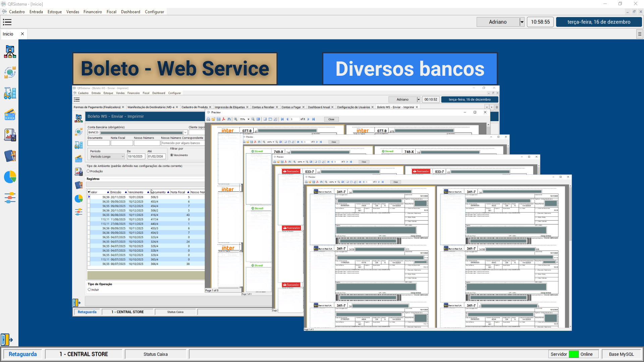Click the Retaguarda button in the status bar
Screen dimensions: 644x362
pos(22,354)
